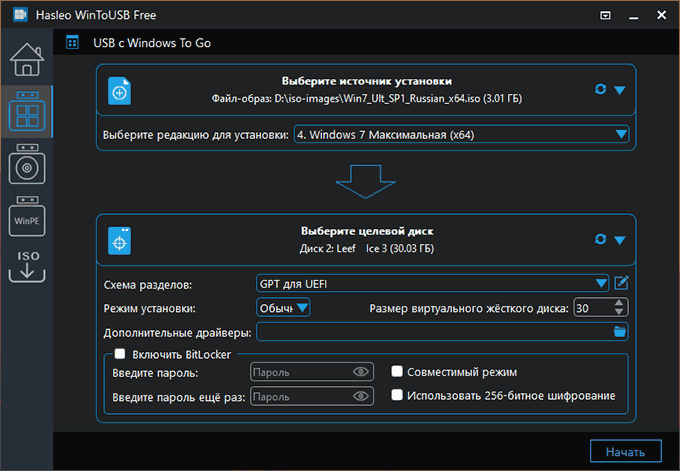
Task: Click the Выберите источник установки heading
Action: click(x=367, y=81)
